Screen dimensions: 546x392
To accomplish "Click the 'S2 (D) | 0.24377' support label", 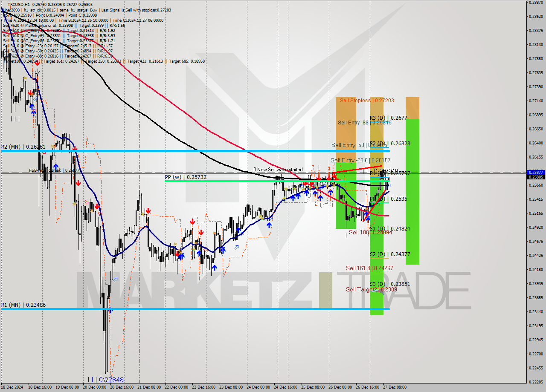I will point(390,254).
